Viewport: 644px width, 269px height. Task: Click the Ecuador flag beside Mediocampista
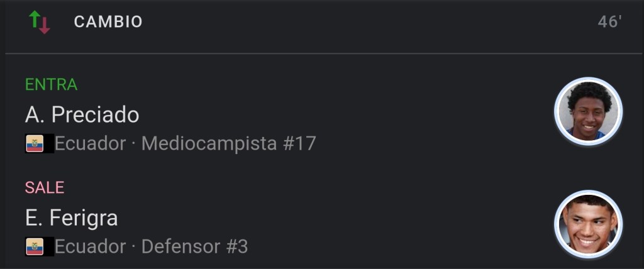[35, 144]
